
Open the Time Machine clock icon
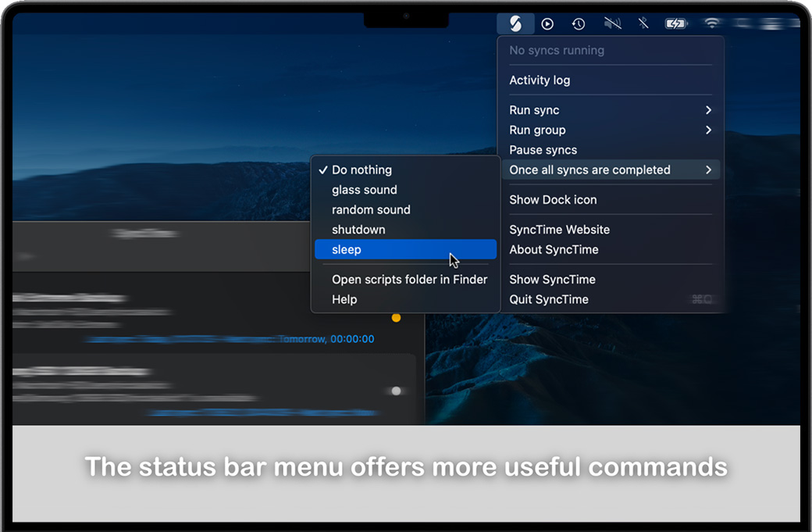tap(579, 24)
